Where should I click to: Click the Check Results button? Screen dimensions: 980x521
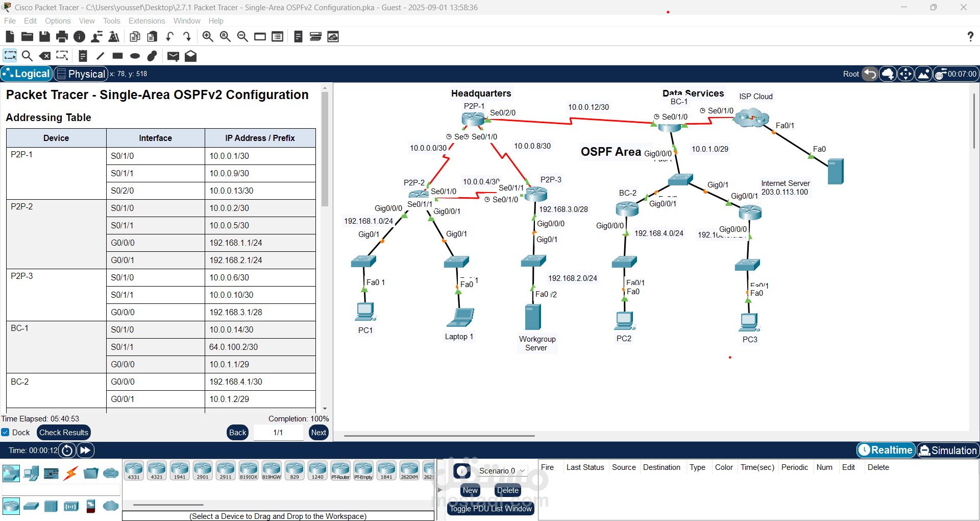(64, 432)
